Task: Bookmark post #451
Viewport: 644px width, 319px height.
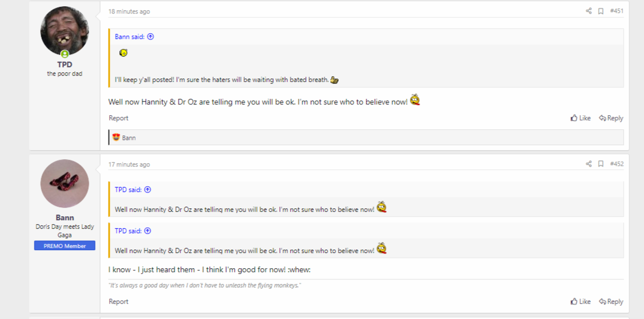Action: point(600,11)
